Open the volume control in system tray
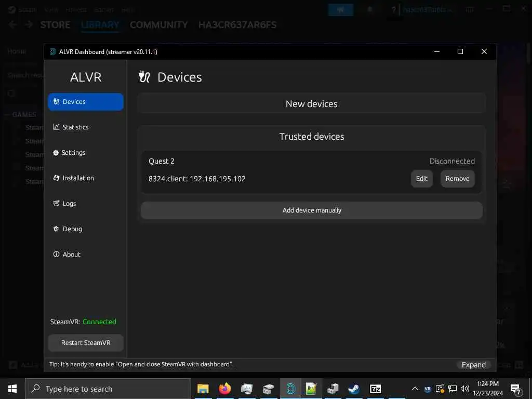Viewport: 532px width, 399px height. point(465,389)
